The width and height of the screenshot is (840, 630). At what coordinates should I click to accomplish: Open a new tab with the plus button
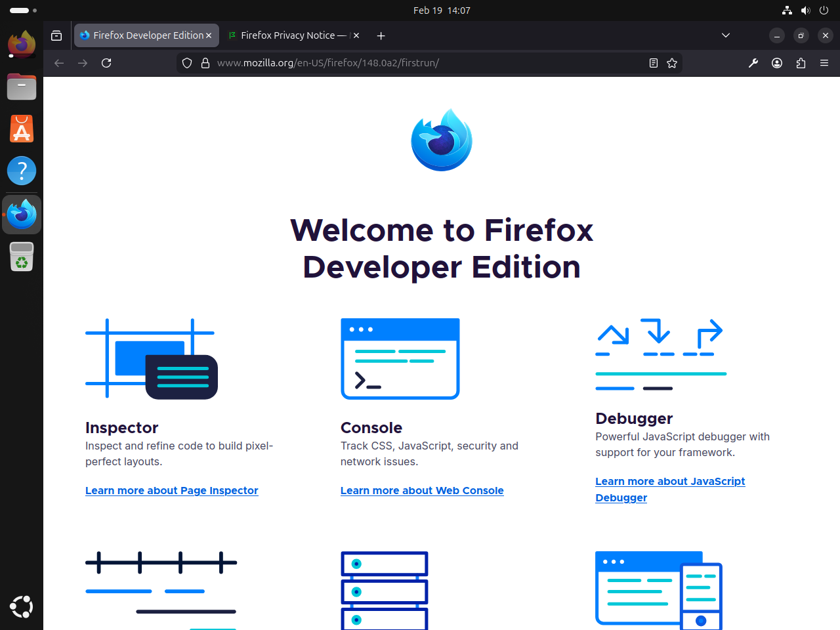point(381,35)
